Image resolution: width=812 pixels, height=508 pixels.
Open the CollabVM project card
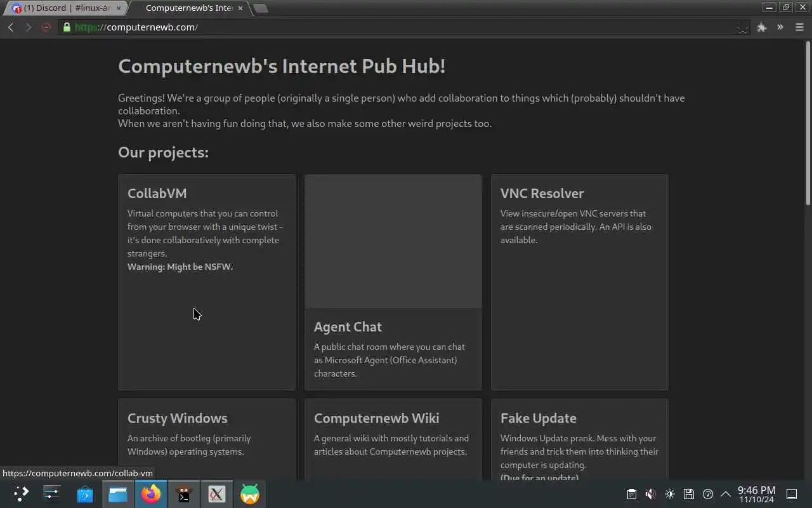pos(207,282)
